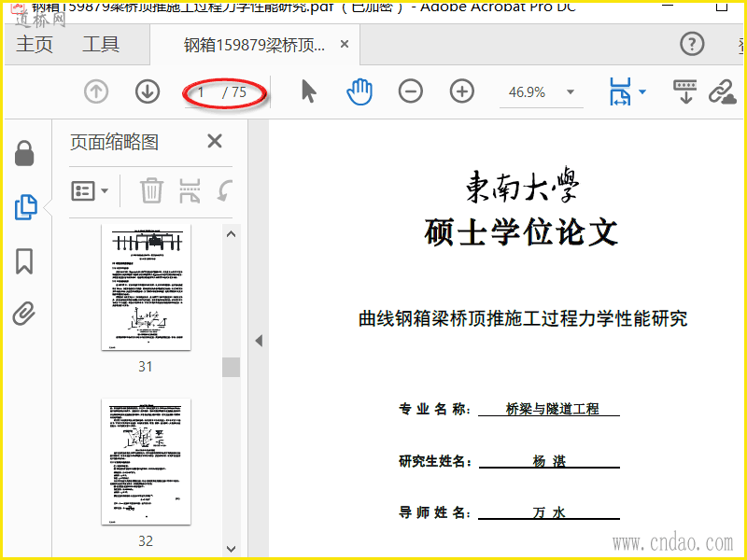Click the page number input field

click(202, 91)
